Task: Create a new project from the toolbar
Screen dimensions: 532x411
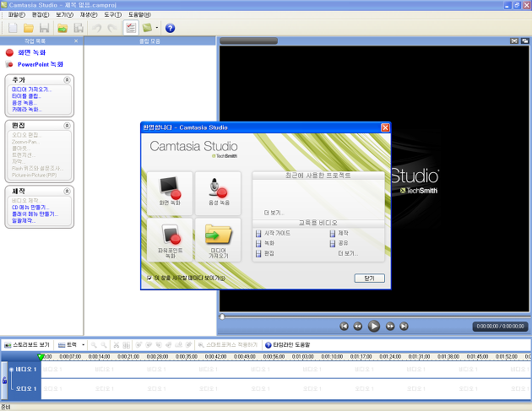Action: point(13,28)
